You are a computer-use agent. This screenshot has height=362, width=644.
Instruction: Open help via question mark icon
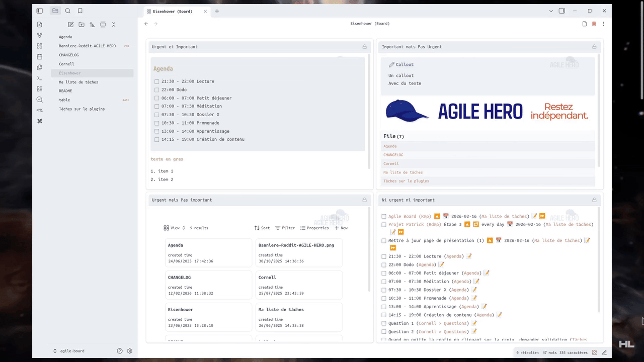coord(120,351)
